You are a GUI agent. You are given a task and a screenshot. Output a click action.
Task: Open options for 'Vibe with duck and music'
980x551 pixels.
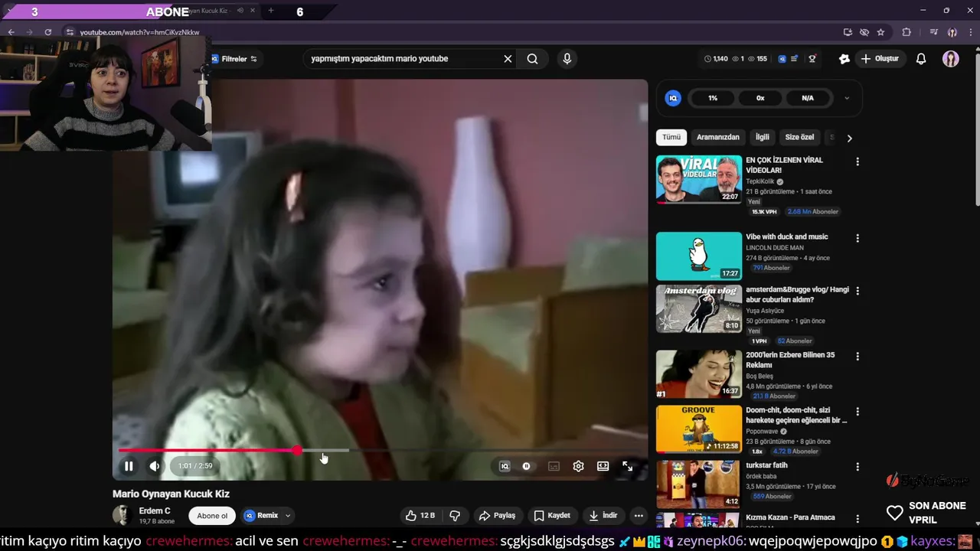pyautogui.click(x=857, y=238)
